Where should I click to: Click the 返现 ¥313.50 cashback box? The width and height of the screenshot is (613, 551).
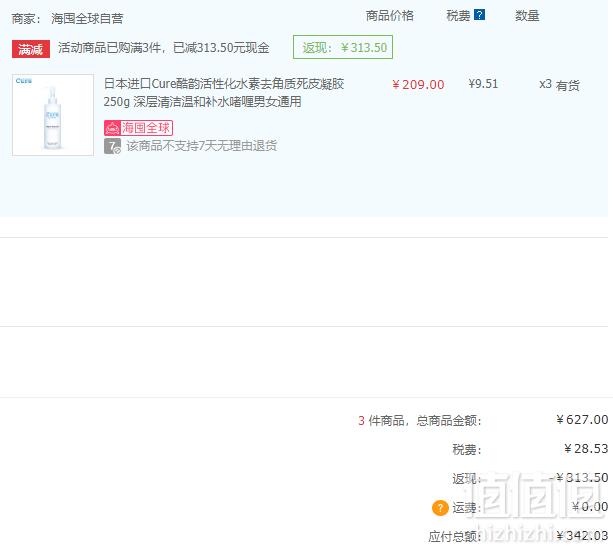[343, 47]
